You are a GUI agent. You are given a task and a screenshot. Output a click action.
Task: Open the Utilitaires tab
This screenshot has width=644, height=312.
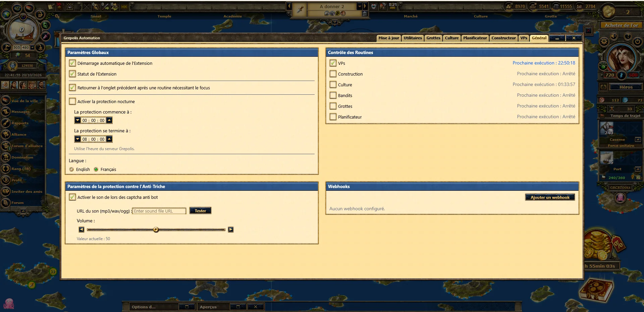(x=413, y=38)
